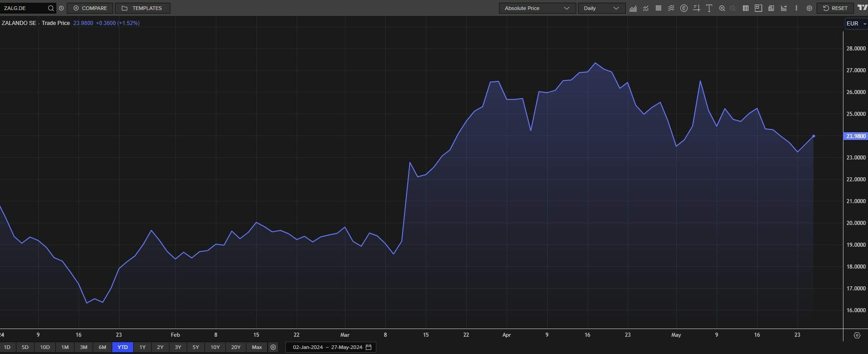
Task: Click the area chart type icon
Action: [x=633, y=8]
